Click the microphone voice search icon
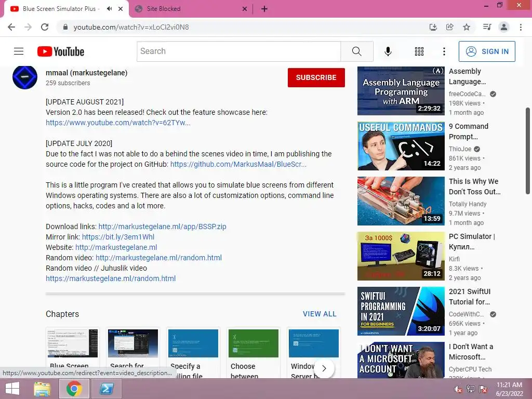This screenshot has width=532, height=399. point(388,51)
